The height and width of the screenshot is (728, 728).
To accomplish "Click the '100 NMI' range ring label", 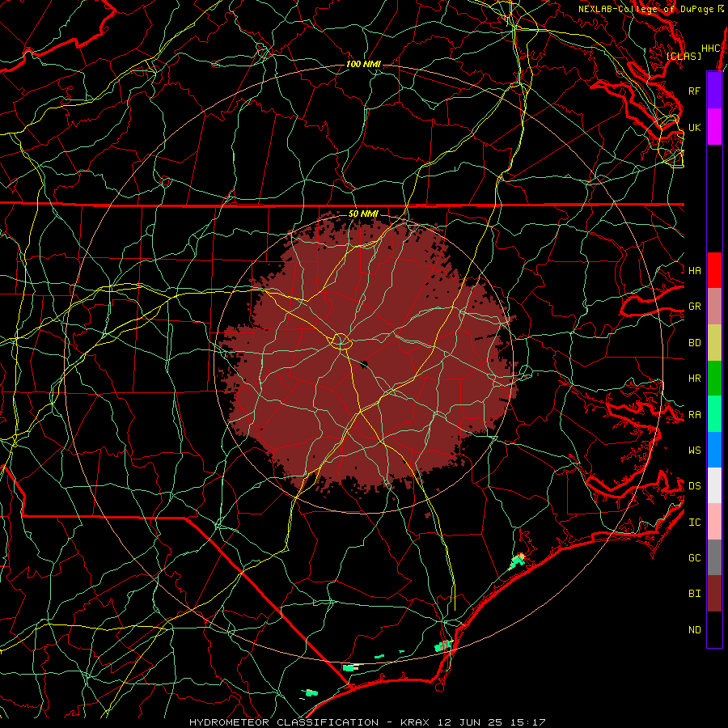I will [363, 64].
